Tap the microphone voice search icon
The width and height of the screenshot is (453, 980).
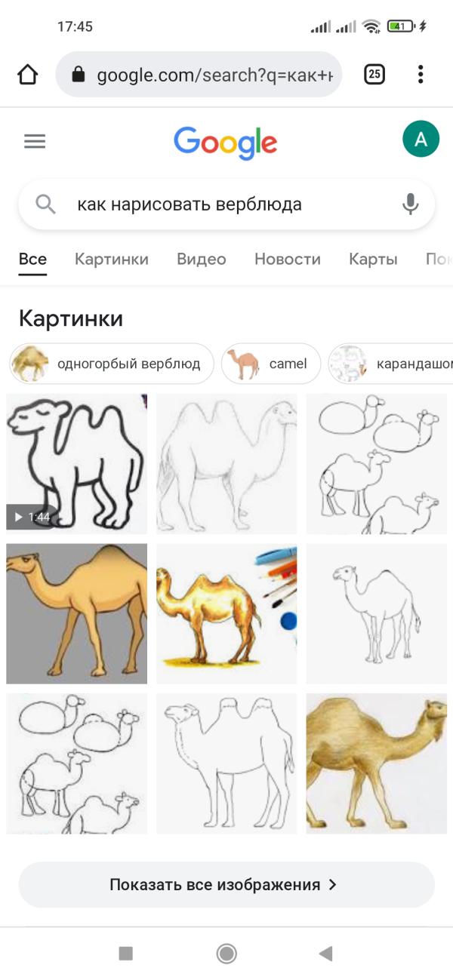coord(410,204)
